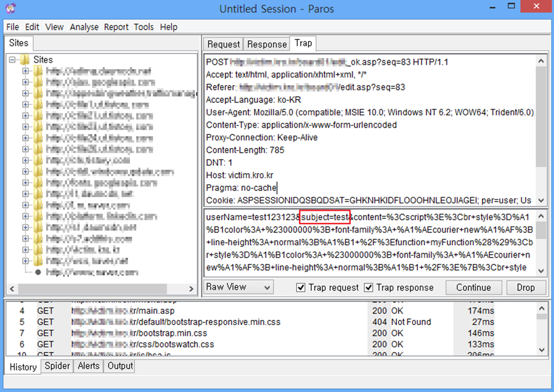Open the Raw View dropdown
This screenshot has width=554, height=392.
238,287
